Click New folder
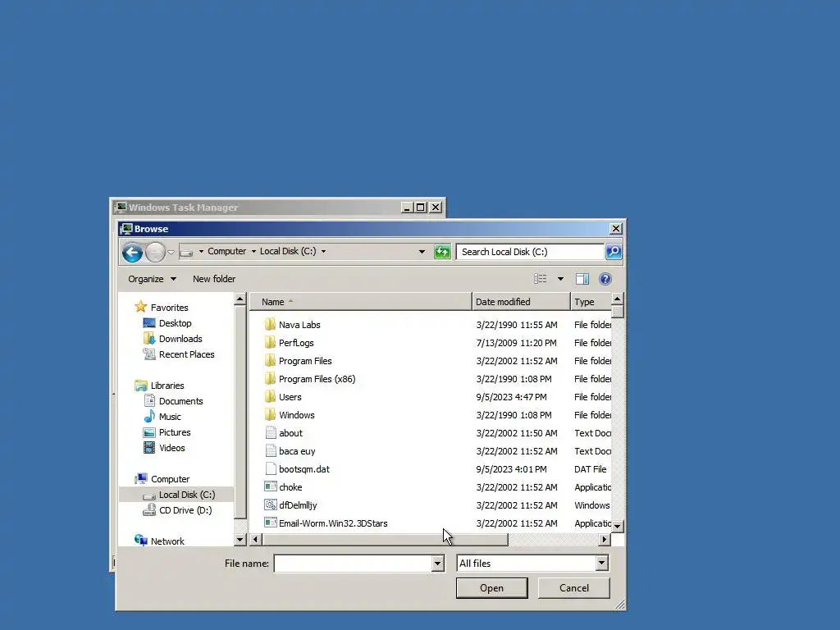The image size is (840, 630). (214, 279)
